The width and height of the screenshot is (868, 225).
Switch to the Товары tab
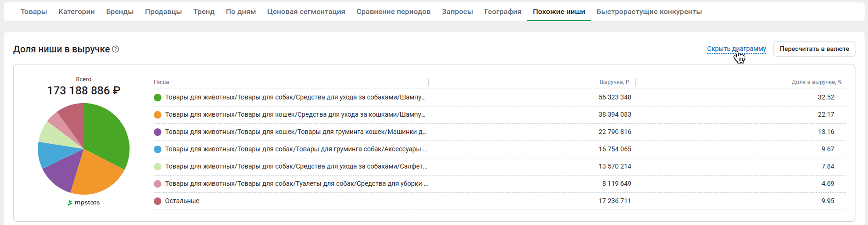click(x=34, y=12)
